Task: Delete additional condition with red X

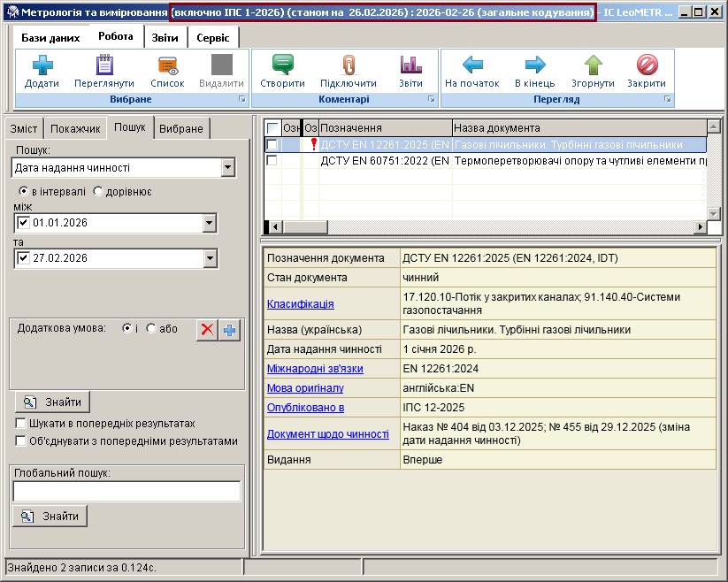Action: pos(207,329)
